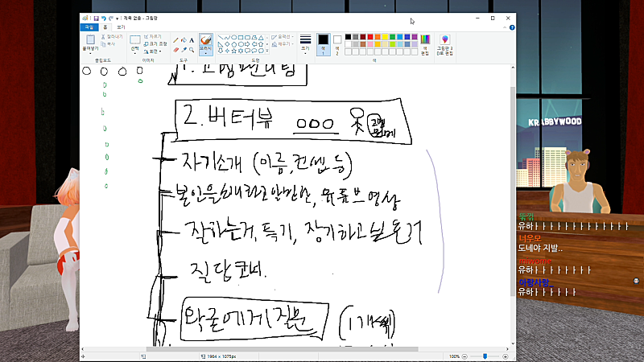Select the Color picker eyedropper tool
Image resolution: width=644 pixels, height=362 pixels.
click(184, 50)
